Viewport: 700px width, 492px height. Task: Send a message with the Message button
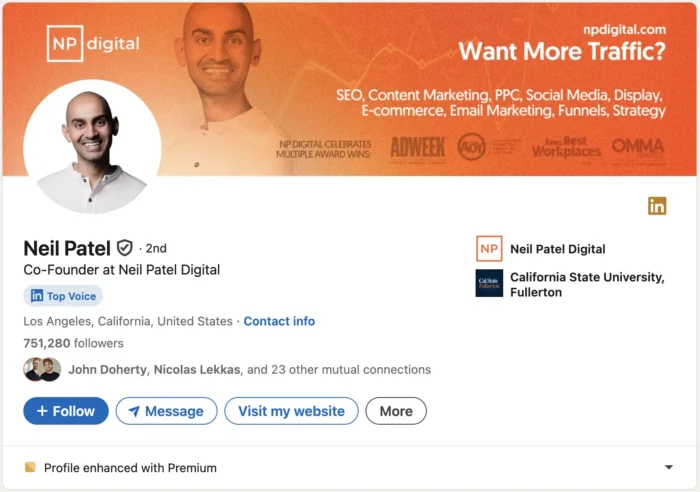click(166, 411)
